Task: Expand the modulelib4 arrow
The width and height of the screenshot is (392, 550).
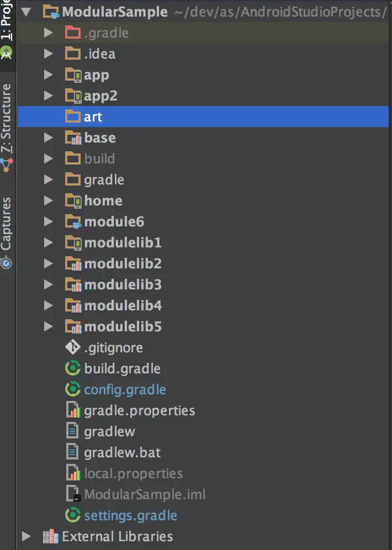Action: click(49, 305)
